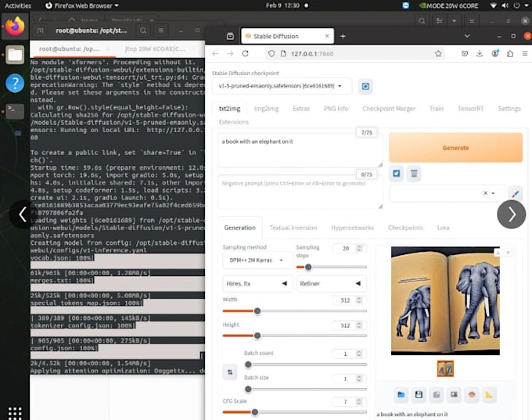This screenshot has width=532, height=420.
Task: Swap width and height values
Action: click(230, 372)
